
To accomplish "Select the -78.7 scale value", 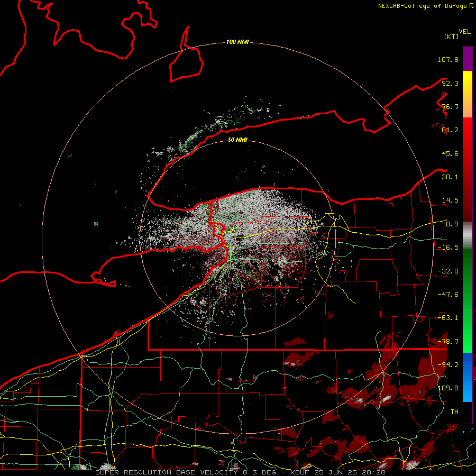I will 448,342.
